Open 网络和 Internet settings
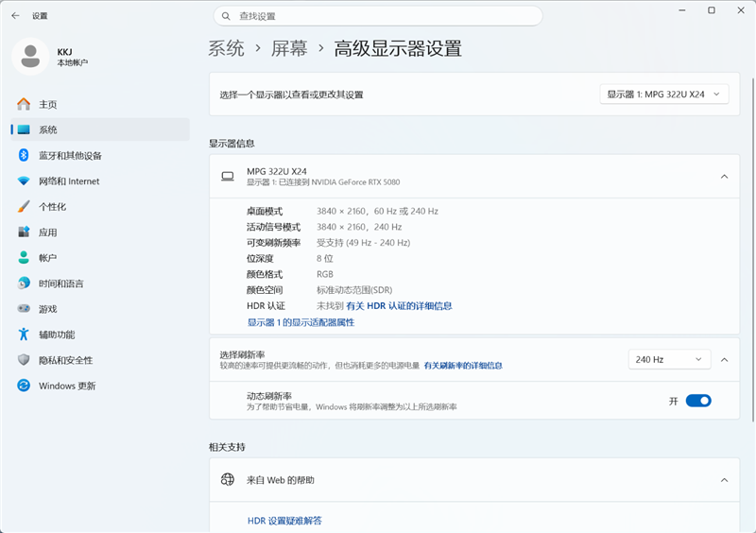This screenshot has width=756, height=533. (100, 181)
